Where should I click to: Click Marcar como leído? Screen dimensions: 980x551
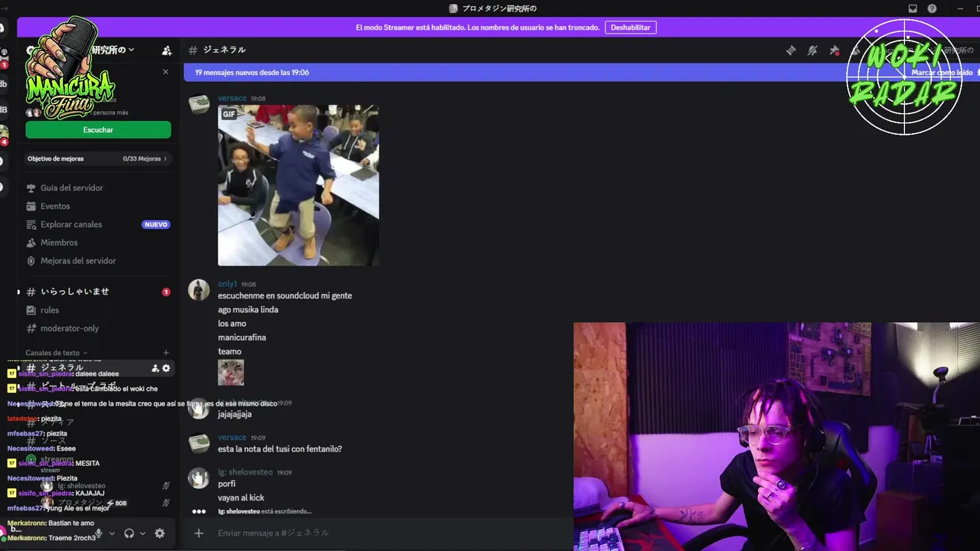(x=942, y=73)
